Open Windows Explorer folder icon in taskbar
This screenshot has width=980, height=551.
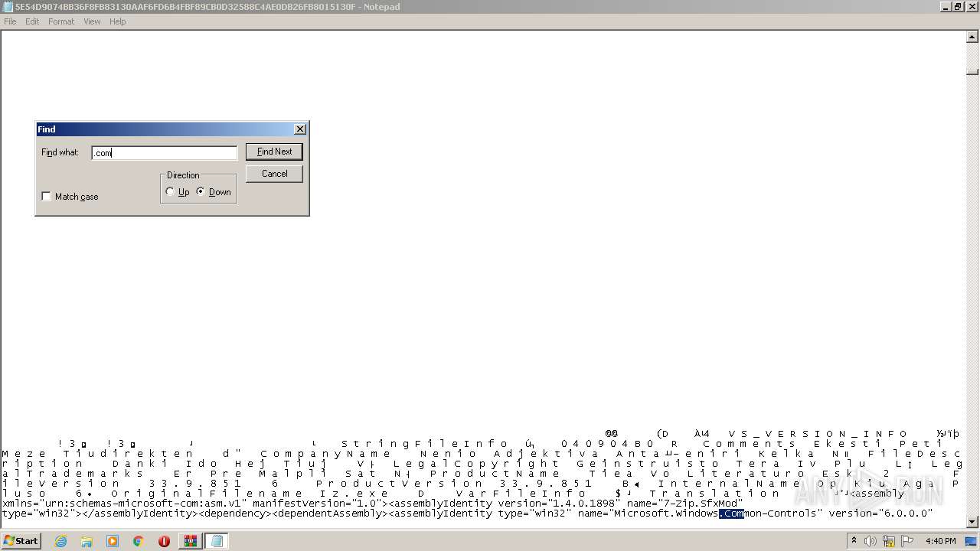point(87,541)
